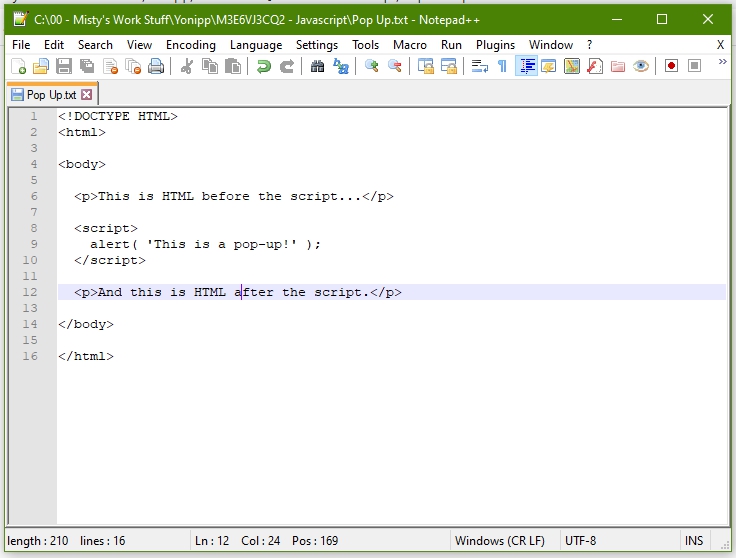
Task: Open the Tools menu
Action: pos(365,45)
